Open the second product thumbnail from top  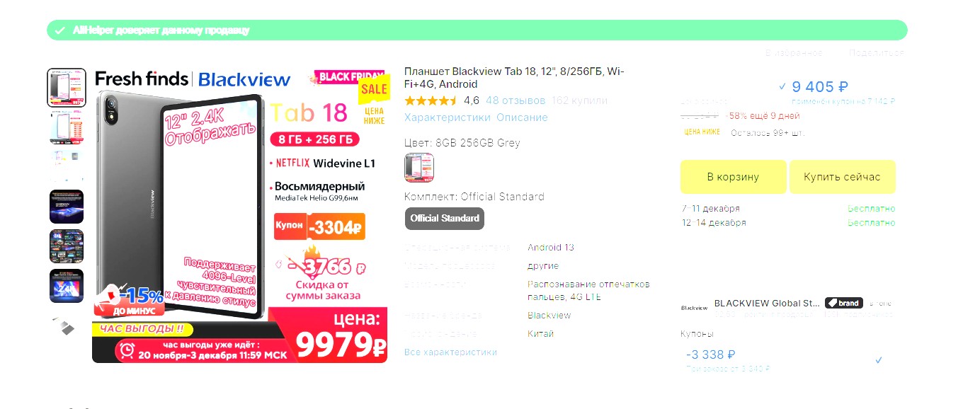67,127
